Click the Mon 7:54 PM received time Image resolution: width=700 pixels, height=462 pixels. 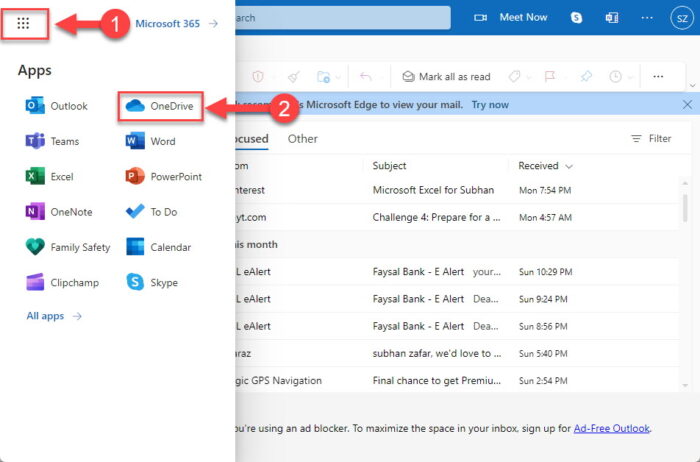point(545,191)
